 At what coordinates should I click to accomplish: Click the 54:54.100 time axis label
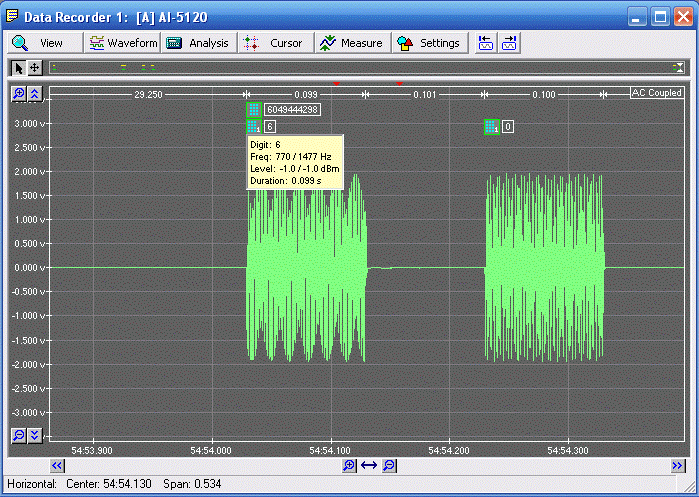(330, 451)
